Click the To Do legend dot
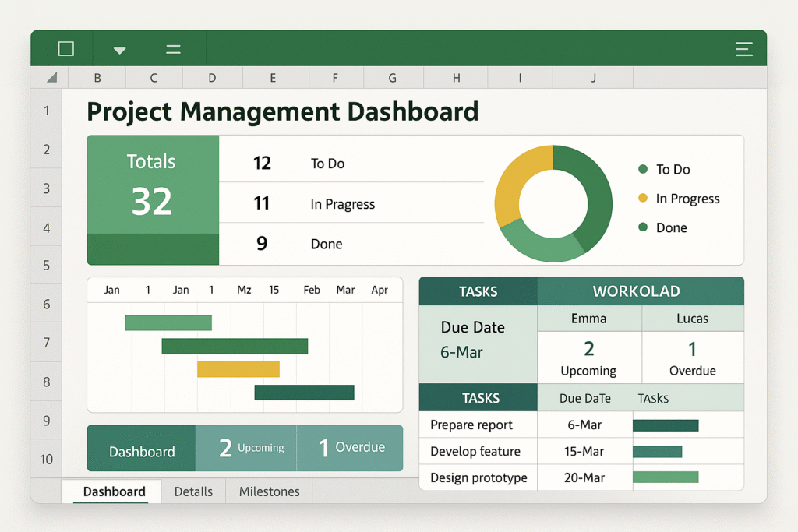This screenshot has height=532, width=798. [x=642, y=169]
